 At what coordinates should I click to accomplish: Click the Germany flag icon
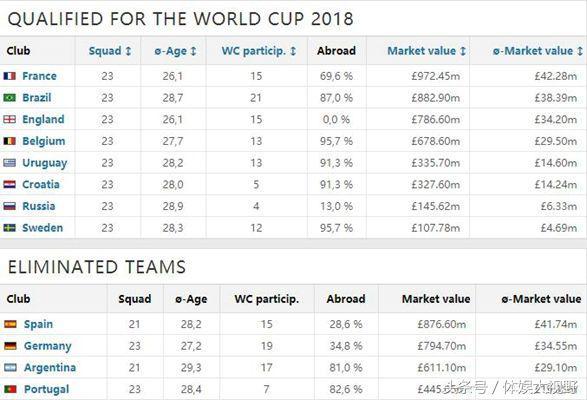tap(10, 346)
